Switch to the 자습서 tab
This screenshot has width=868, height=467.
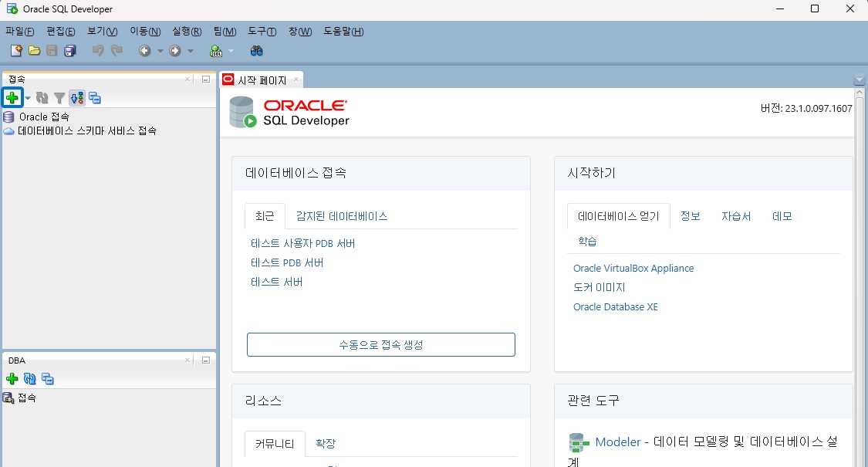coord(736,216)
